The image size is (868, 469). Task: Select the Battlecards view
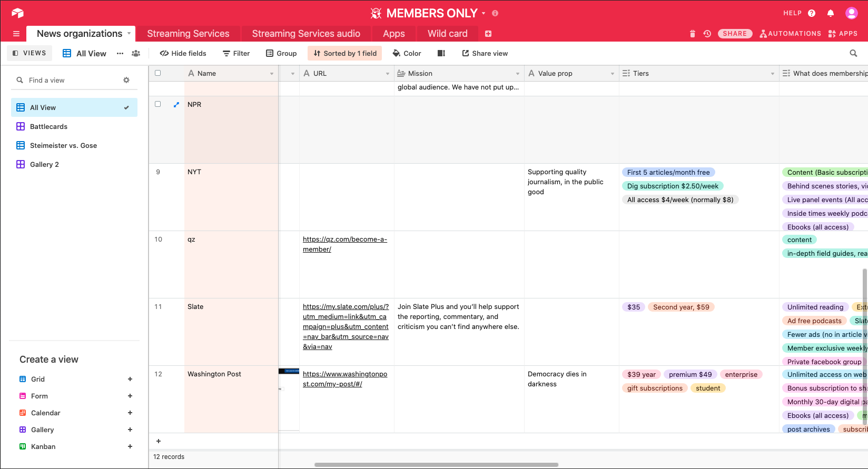click(x=74, y=126)
